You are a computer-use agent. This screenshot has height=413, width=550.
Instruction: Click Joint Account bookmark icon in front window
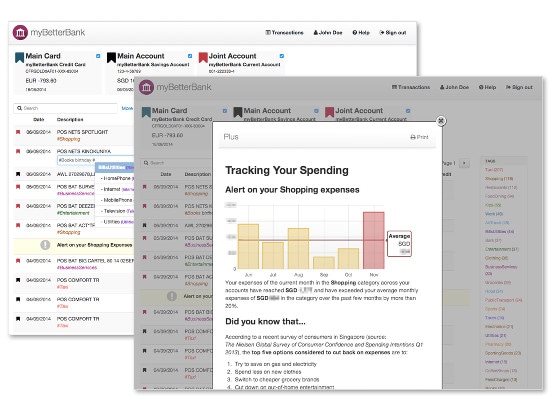(x=329, y=112)
